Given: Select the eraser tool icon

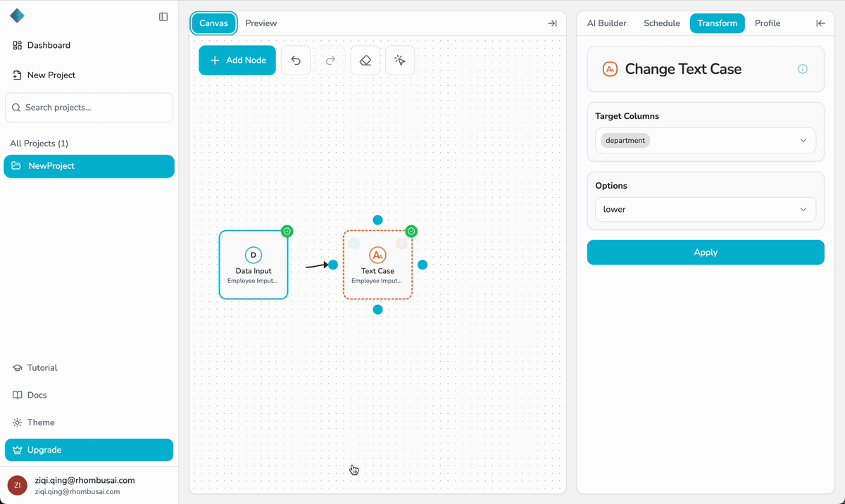Looking at the screenshot, I should point(365,61).
